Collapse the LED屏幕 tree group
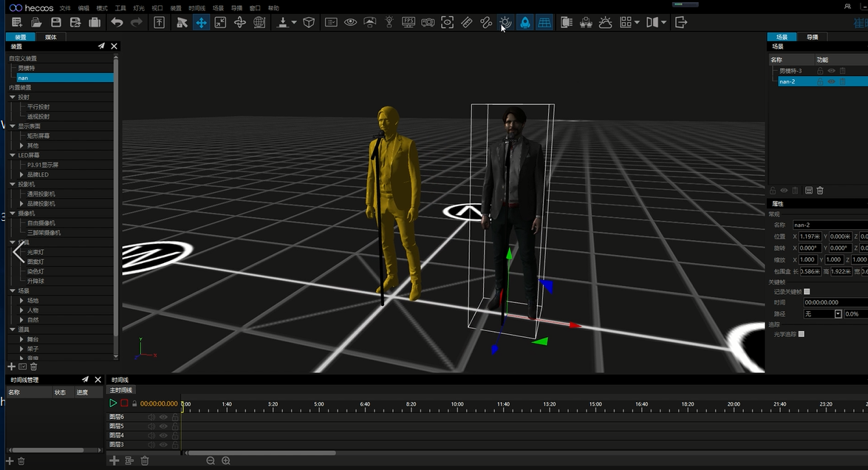Viewport: 868px width, 470px height. click(x=13, y=155)
